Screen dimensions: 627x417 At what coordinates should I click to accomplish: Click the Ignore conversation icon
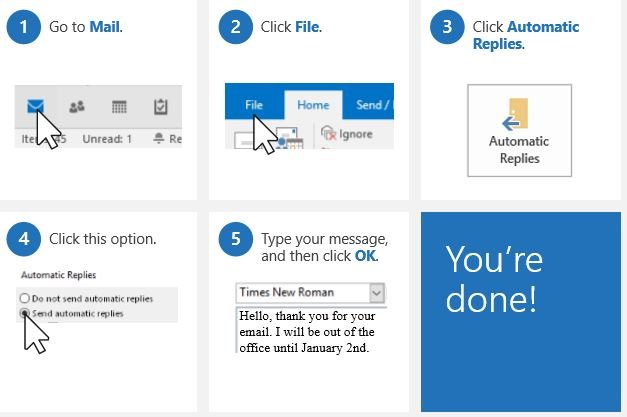point(328,133)
